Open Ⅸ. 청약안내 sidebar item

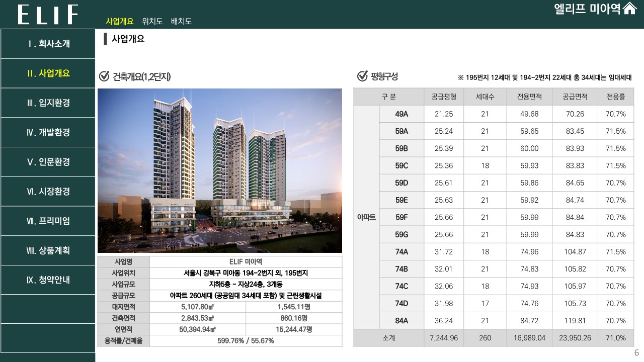[x=48, y=280]
